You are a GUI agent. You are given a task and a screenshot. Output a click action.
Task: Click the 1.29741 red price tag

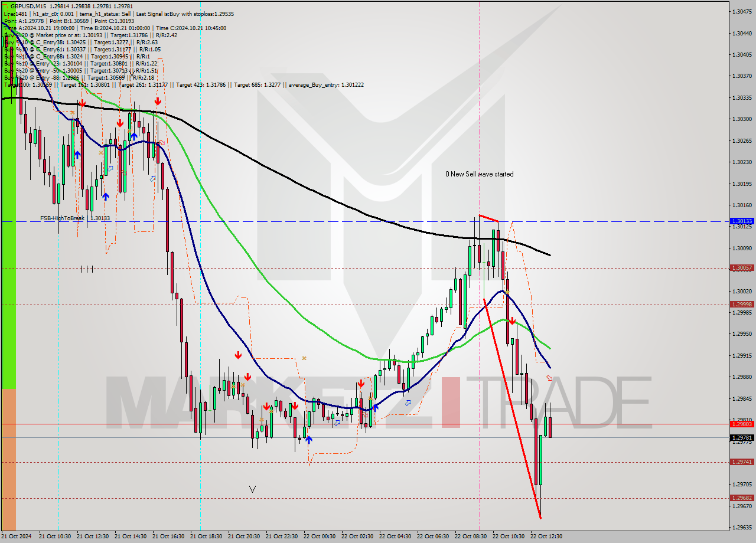742,462
